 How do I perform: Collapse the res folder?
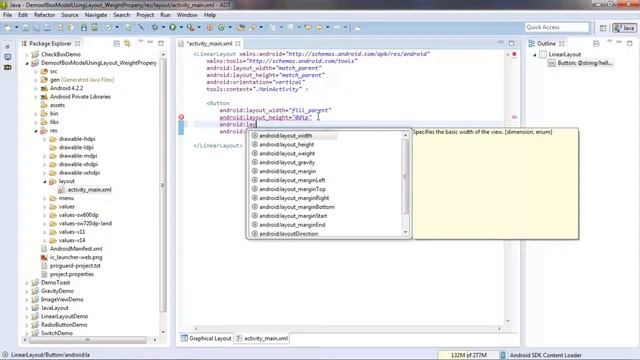tap(36, 131)
